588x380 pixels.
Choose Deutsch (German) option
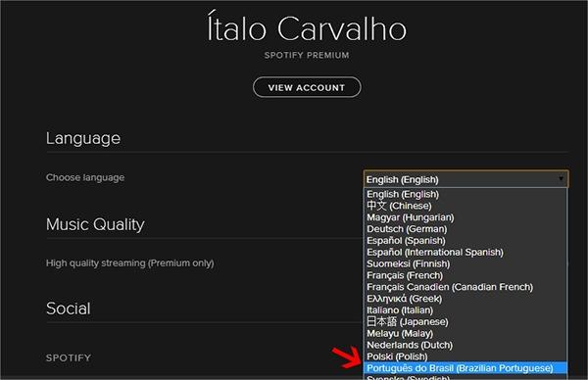pos(465,229)
